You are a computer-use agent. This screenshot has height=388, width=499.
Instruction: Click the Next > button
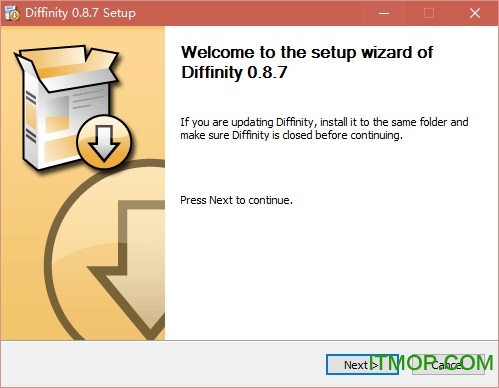click(362, 365)
